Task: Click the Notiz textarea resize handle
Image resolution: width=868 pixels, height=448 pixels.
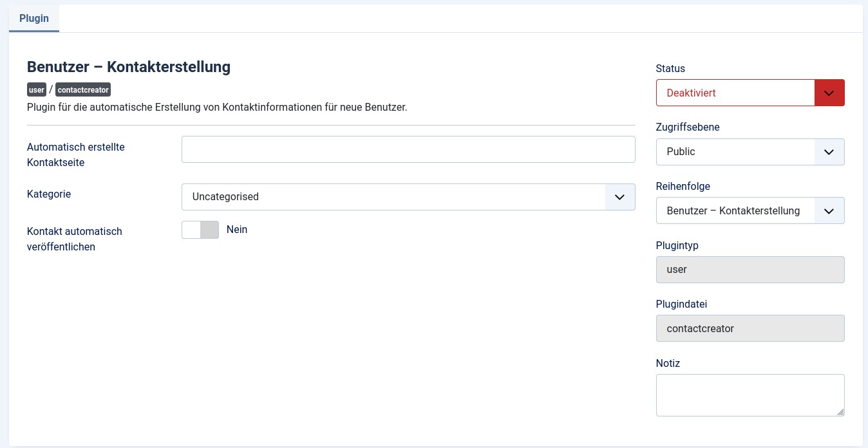Action: pyautogui.click(x=840, y=412)
